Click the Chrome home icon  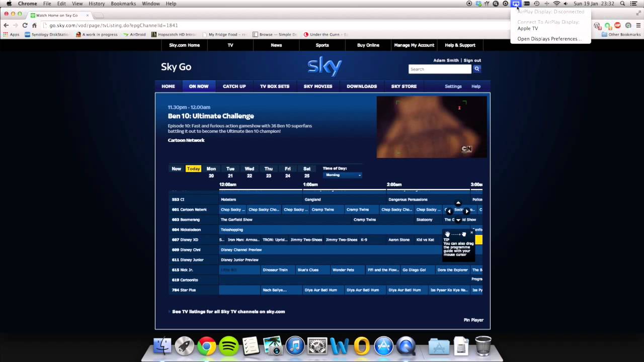pyautogui.click(x=34, y=25)
